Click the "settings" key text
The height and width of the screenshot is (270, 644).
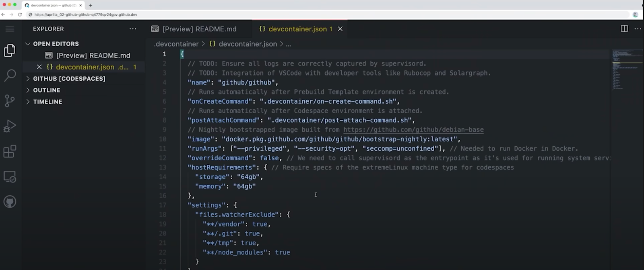point(206,205)
